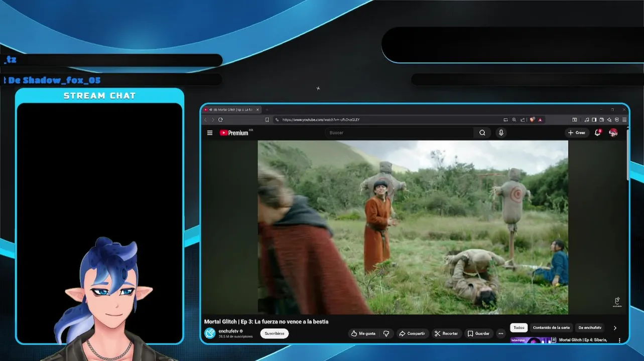The height and width of the screenshot is (361, 644).
Task: Click the enchufetv watermark on video
Action: tap(617, 302)
